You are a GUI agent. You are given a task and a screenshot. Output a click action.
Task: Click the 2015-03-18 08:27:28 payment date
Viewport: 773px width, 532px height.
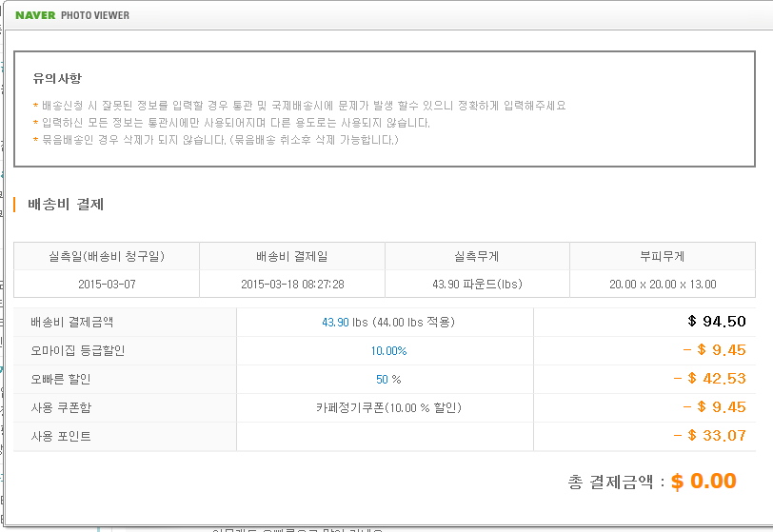coord(292,284)
